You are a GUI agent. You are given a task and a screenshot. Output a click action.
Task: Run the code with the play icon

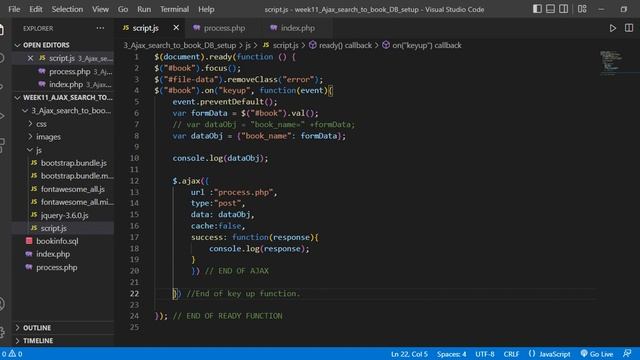coord(613,28)
